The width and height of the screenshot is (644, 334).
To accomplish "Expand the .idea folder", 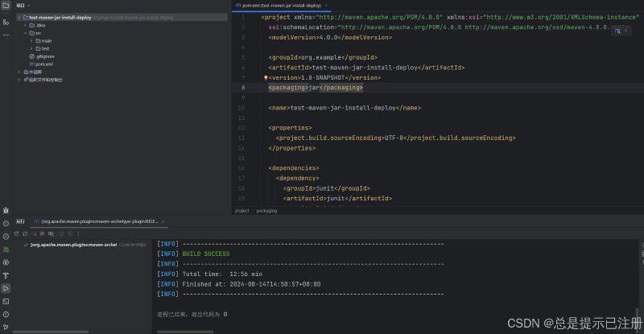I will tap(25, 26).
